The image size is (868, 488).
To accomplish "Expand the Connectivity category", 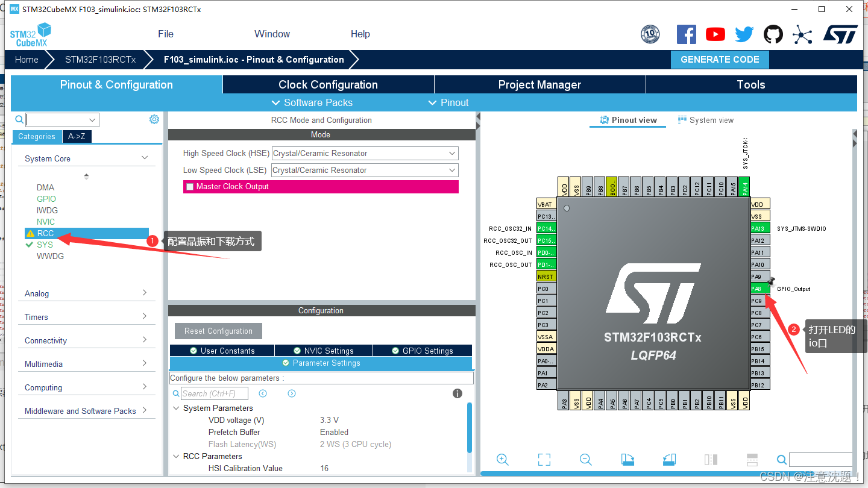I will click(145, 340).
